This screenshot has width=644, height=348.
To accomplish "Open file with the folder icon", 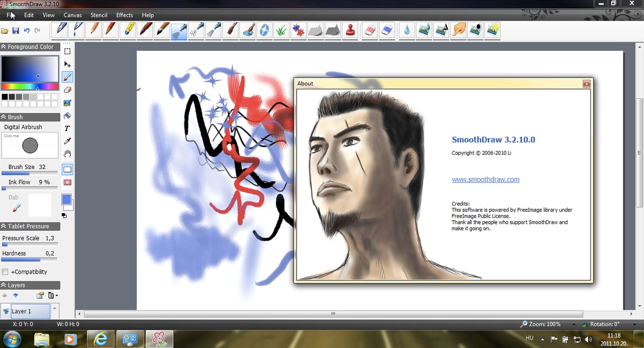I will 5,31.
